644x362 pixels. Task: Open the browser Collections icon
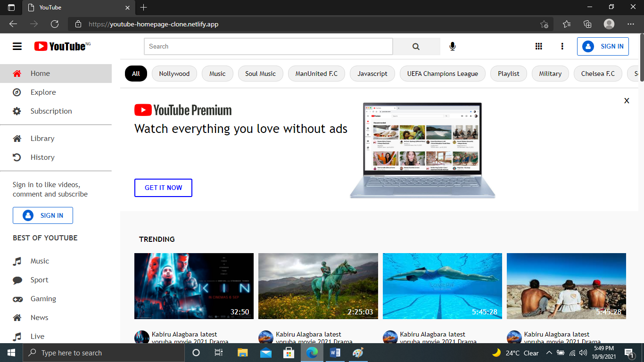click(x=587, y=24)
